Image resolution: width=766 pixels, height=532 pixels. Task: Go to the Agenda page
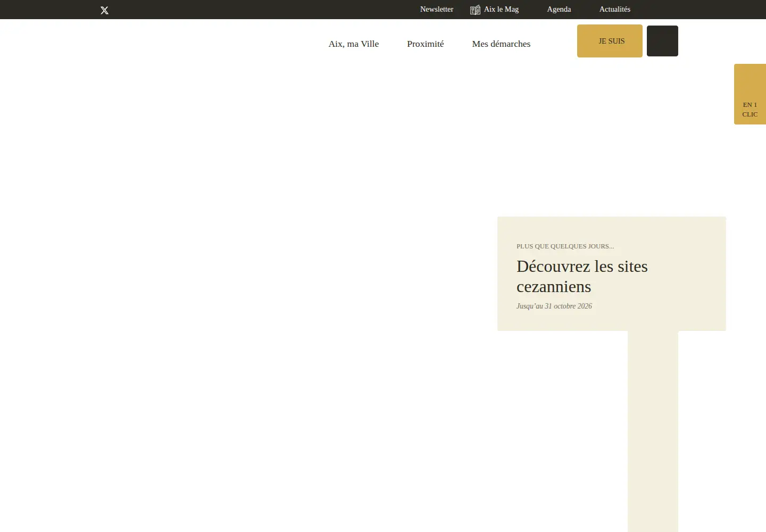[x=559, y=9]
